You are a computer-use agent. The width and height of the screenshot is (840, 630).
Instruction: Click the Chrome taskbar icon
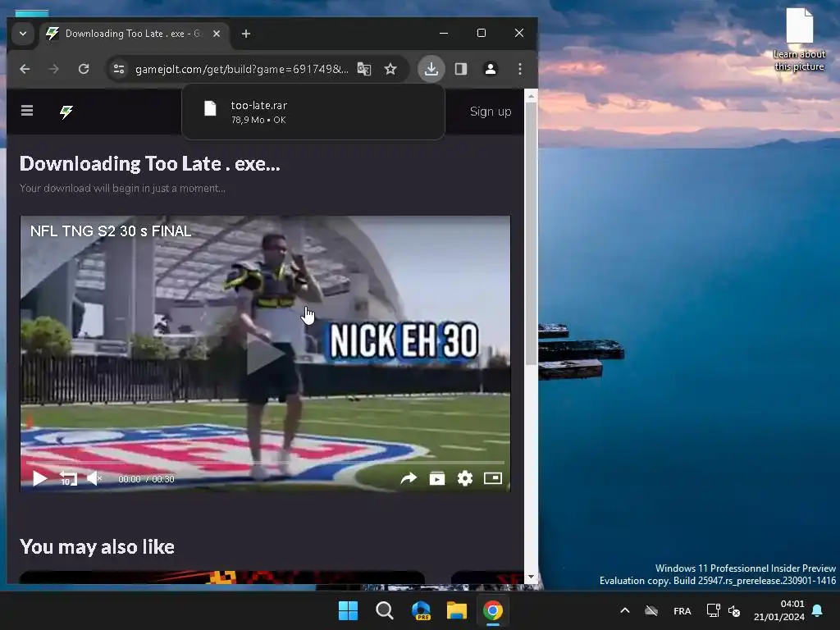tap(493, 610)
